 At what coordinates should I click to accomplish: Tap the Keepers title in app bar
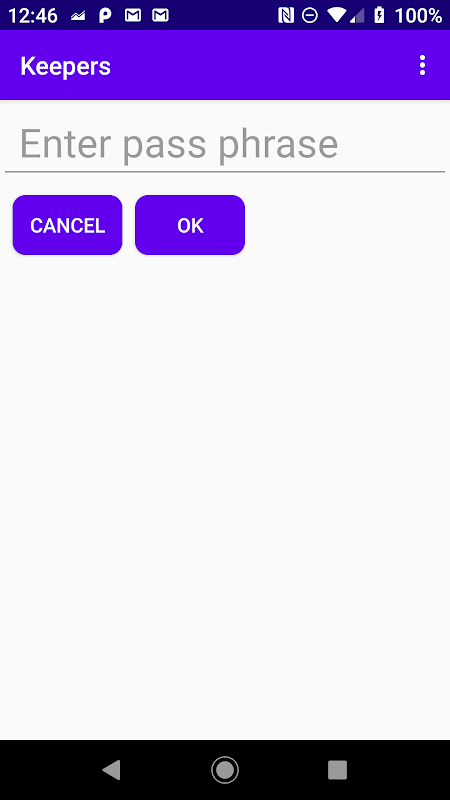[65, 66]
